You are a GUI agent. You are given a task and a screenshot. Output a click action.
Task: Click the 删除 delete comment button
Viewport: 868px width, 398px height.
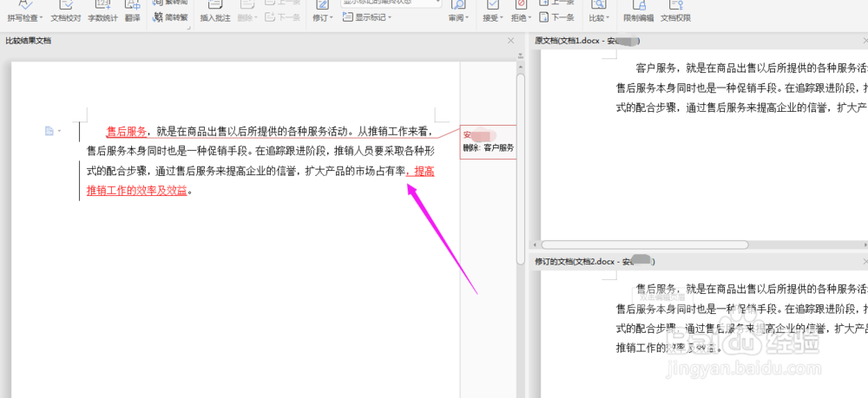click(x=247, y=11)
